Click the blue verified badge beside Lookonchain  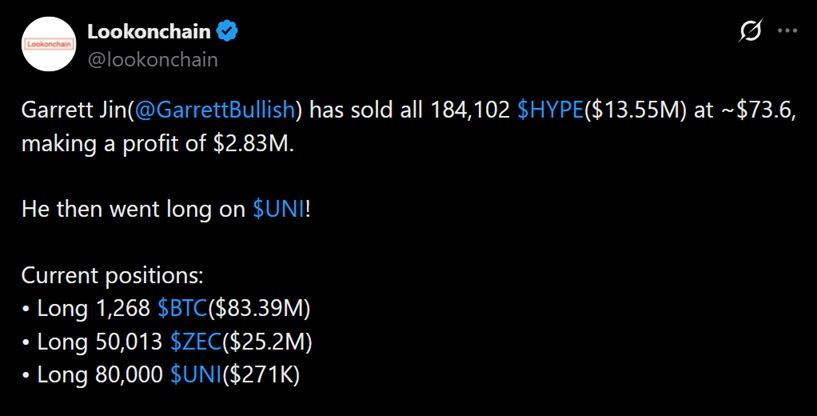pyautogui.click(x=227, y=31)
